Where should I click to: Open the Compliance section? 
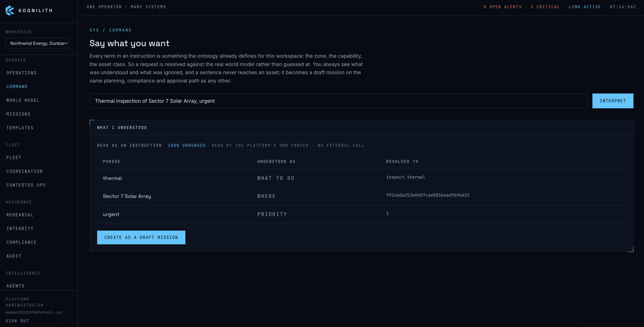point(21,242)
